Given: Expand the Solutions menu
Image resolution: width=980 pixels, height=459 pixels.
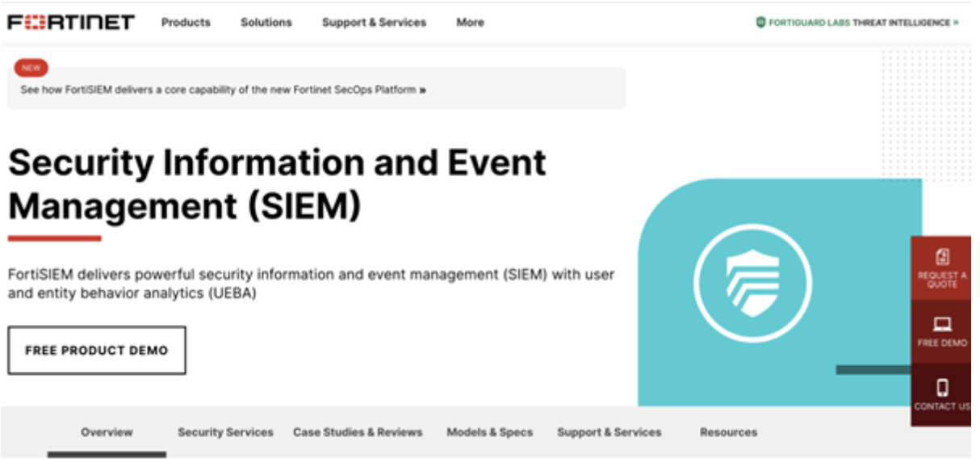Looking at the screenshot, I should pyautogui.click(x=266, y=23).
